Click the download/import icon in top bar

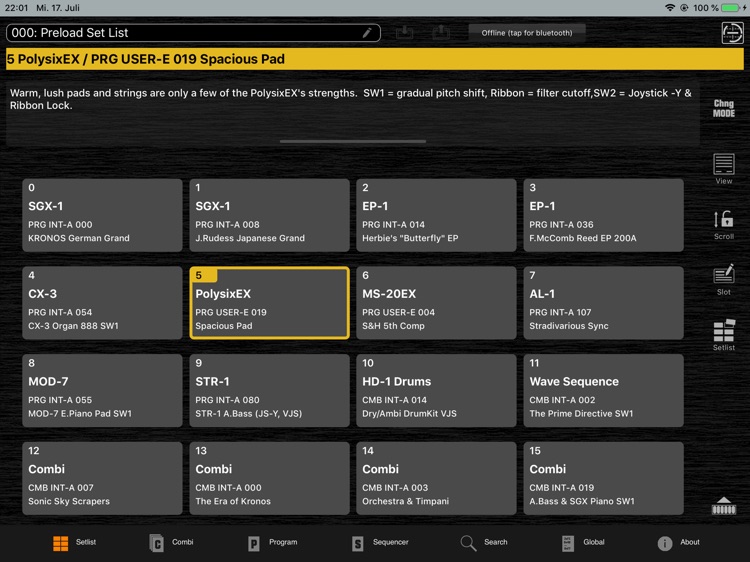[405, 33]
